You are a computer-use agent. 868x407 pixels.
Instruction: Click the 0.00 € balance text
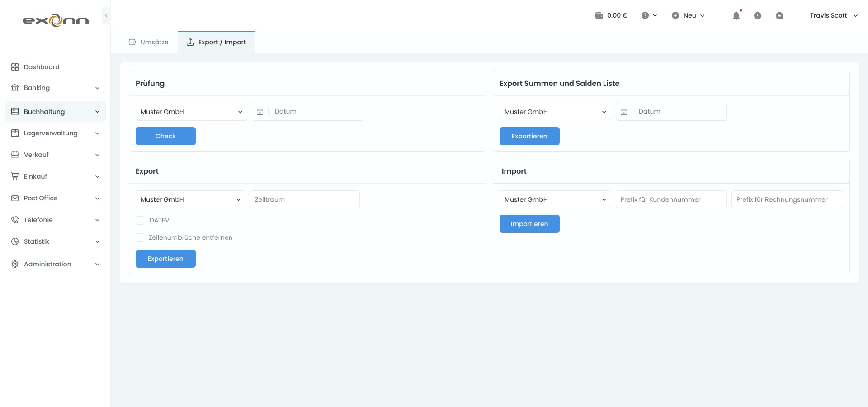tap(617, 15)
